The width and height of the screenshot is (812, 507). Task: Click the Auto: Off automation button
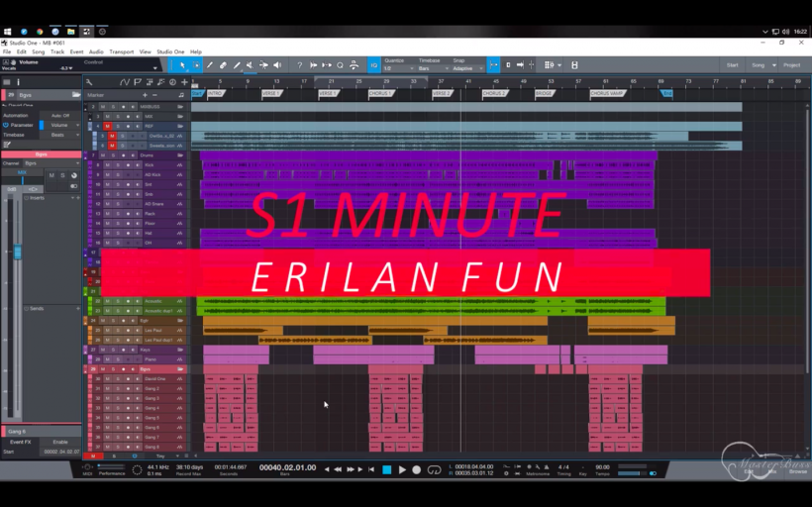(60, 116)
